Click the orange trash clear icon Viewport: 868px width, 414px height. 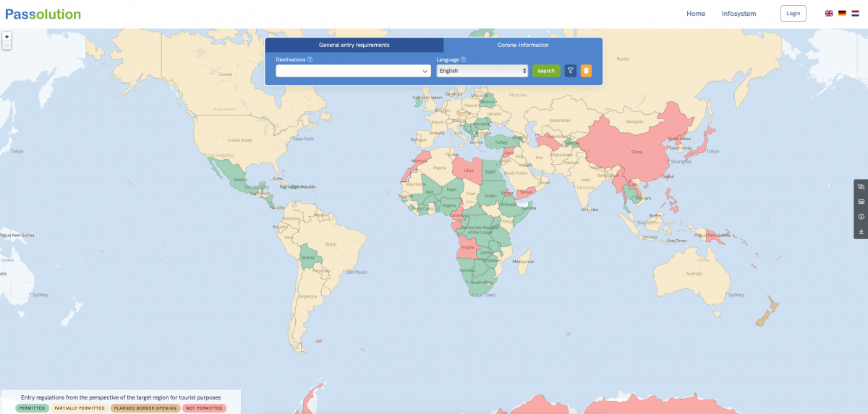(586, 71)
